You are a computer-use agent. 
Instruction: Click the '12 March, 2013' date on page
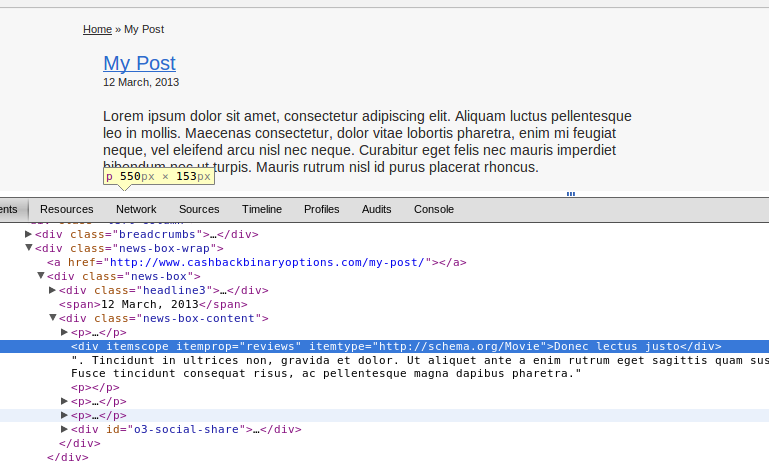point(141,82)
